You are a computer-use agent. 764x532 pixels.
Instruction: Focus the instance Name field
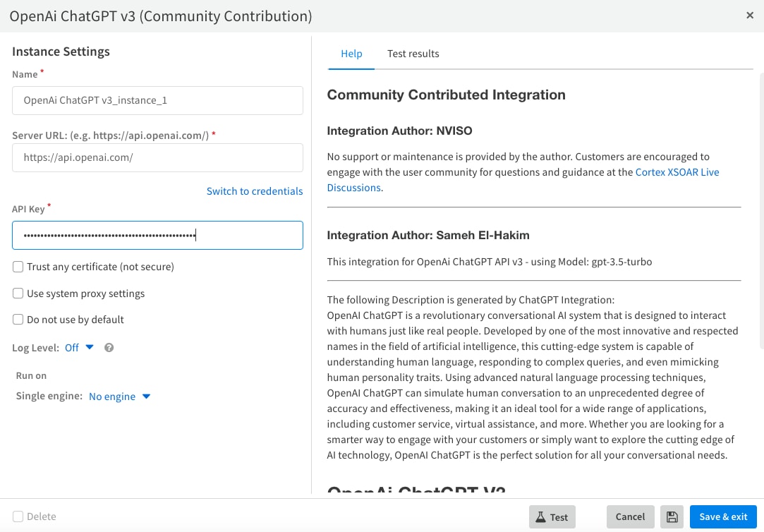[x=157, y=100]
